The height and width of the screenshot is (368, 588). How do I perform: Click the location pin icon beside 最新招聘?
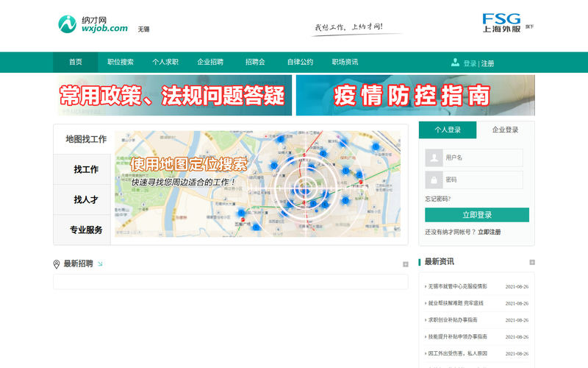coord(57,264)
